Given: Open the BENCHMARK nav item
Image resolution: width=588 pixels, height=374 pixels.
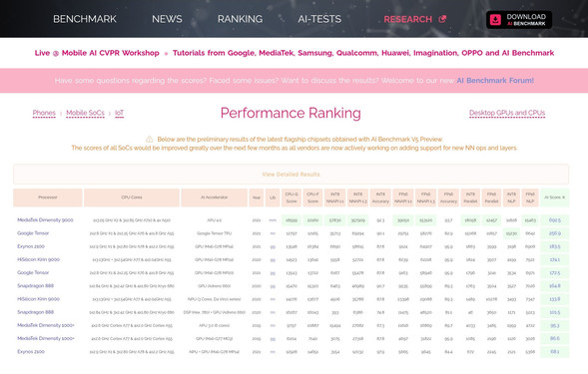Looking at the screenshot, I should (x=85, y=19).
